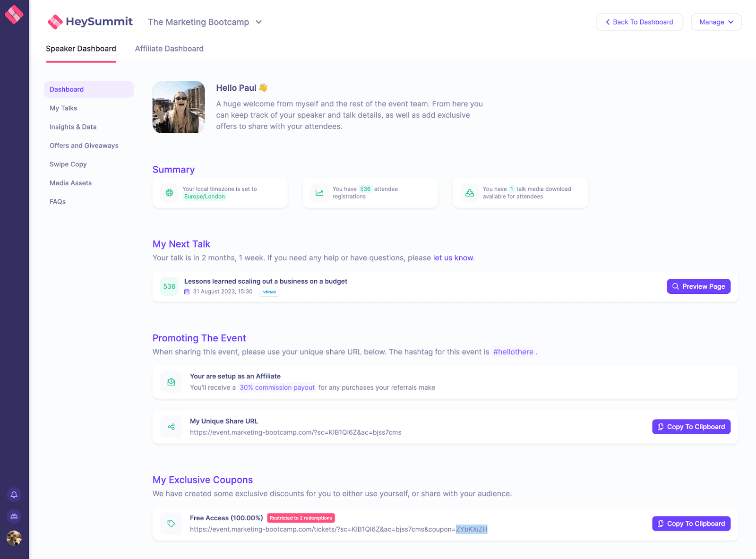Click the My Next Talk heading
This screenshot has height=559, width=756.
click(181, 244)
